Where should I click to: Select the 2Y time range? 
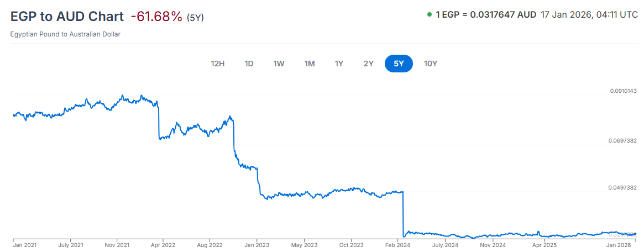(x=369, y=64)
